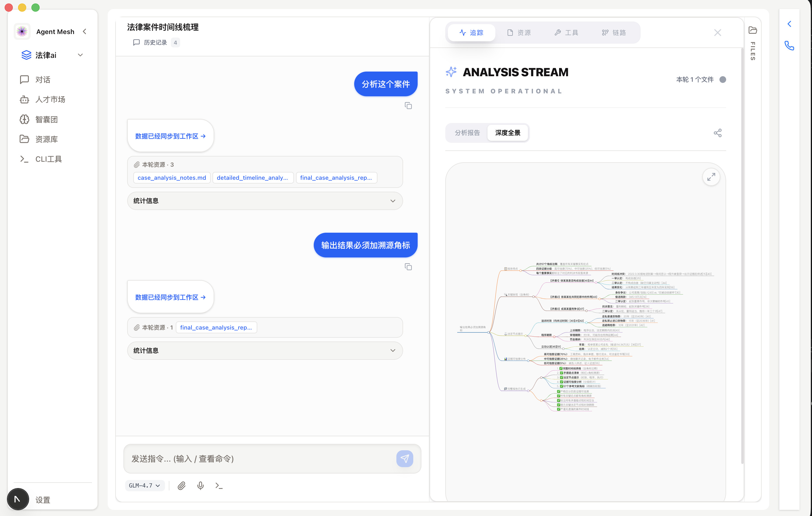812x516 pixels.
Task: Expand the first 统计信息 section
Action: (265, 201)
